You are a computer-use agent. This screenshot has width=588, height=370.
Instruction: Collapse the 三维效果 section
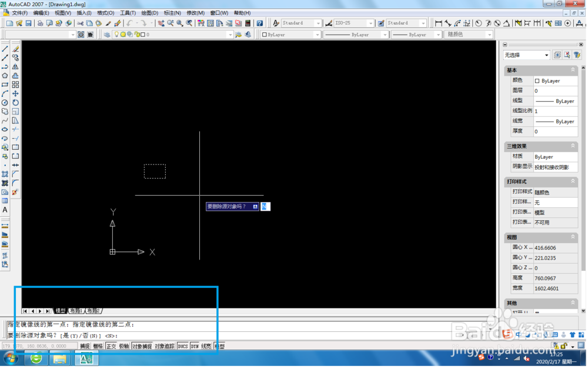(573, 146)
